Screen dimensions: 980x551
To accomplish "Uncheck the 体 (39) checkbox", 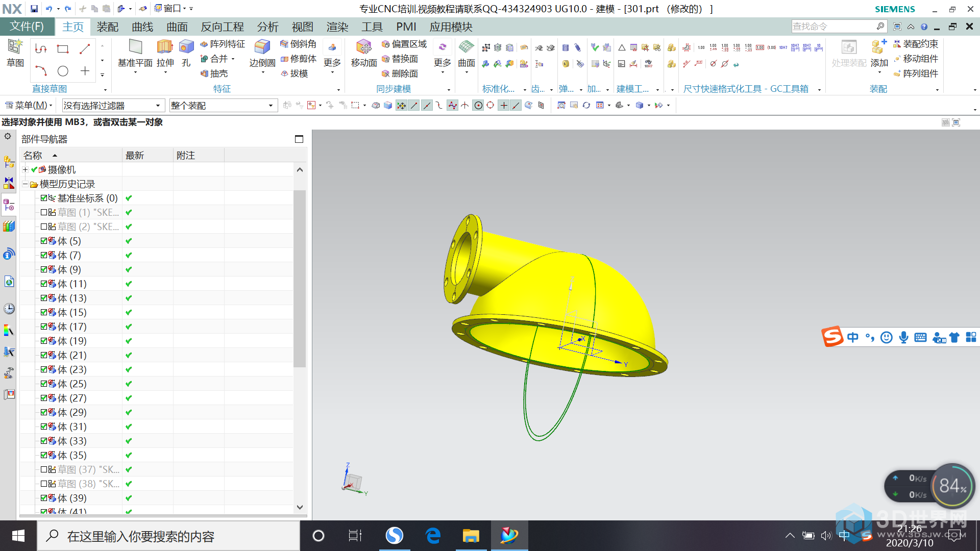I will 44,498.
